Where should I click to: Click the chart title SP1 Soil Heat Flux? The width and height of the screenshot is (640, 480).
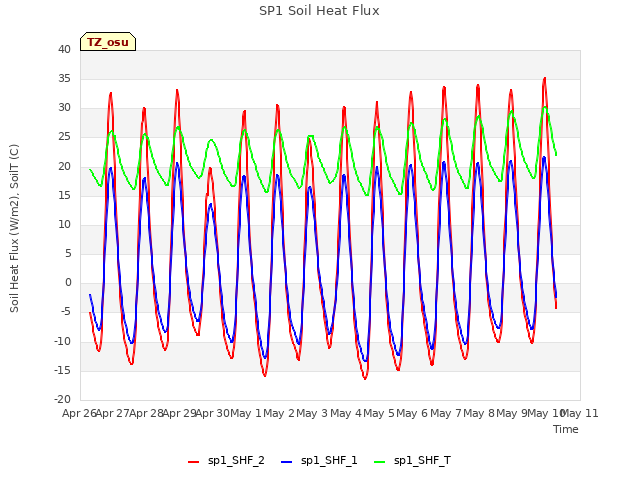(x=319, y=11)
